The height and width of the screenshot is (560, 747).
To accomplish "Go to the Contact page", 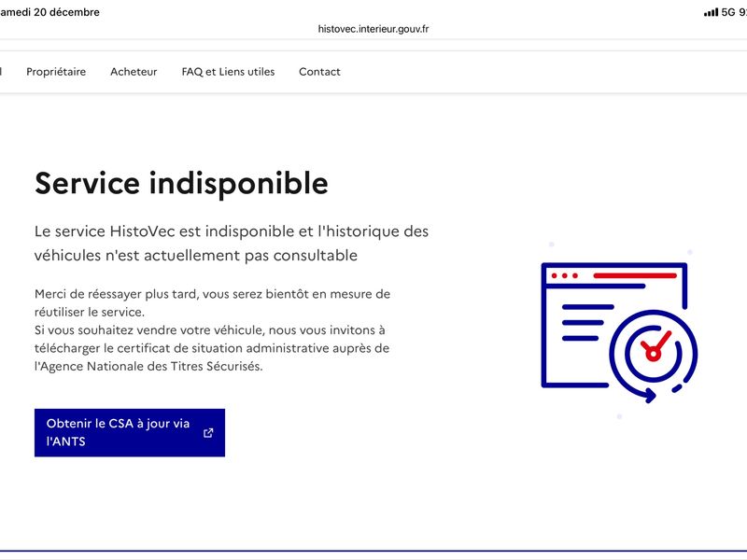I will pyautogui.click(x=319, y=72).
